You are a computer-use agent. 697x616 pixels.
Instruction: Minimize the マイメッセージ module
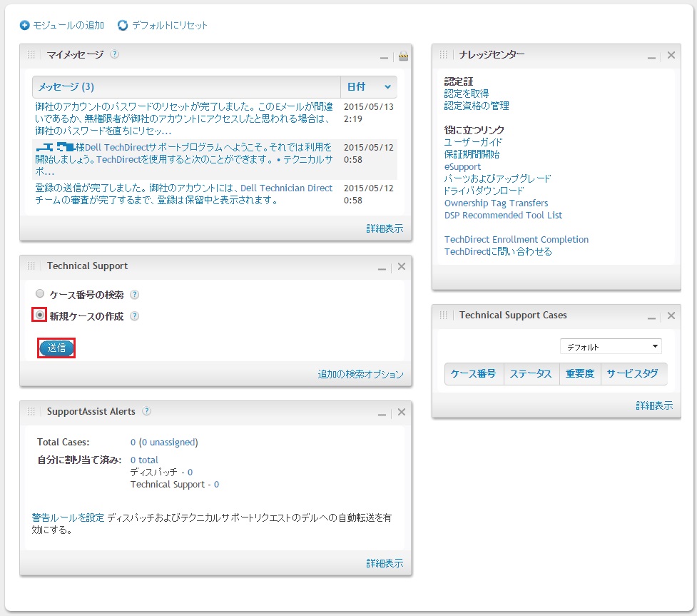(x=384, y=58)
